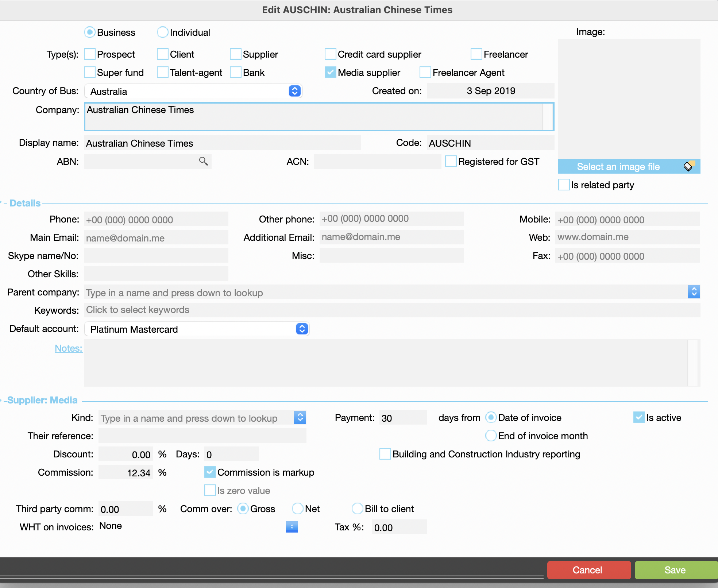Edit the Commission 12.34 field
This screenshot has height=588, width=718.
click(126, 472)
